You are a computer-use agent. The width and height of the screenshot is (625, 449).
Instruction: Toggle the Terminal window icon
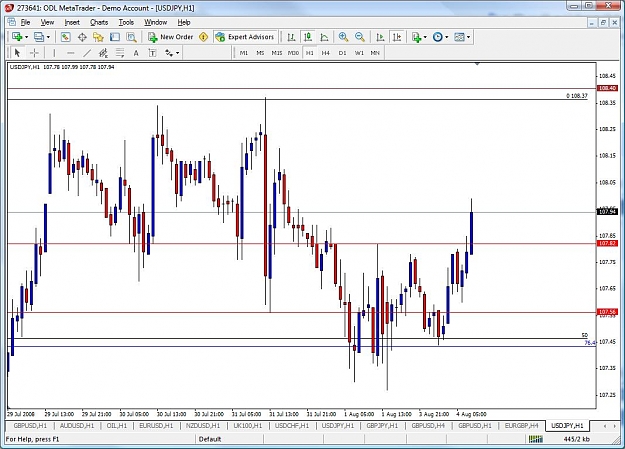point(115,37)
